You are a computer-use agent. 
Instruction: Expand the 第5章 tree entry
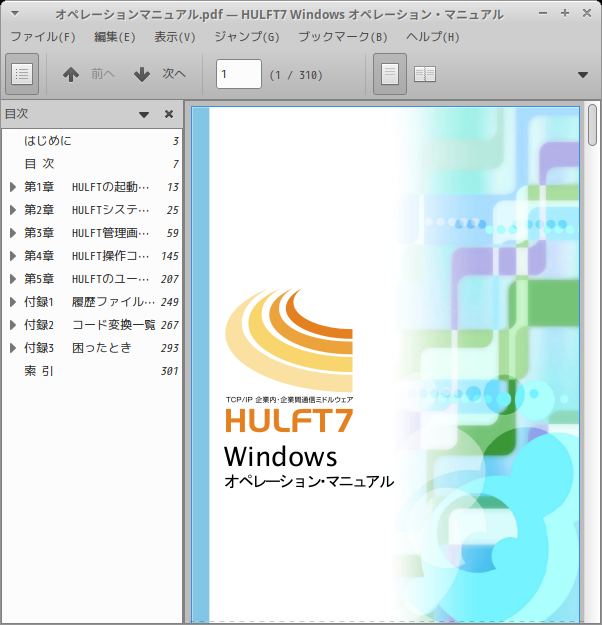point(13,279)
